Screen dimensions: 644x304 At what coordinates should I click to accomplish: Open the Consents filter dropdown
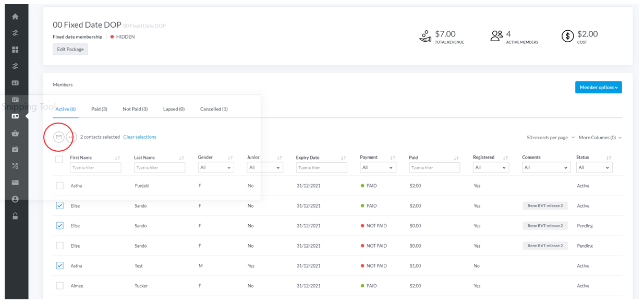click(545, 167)
